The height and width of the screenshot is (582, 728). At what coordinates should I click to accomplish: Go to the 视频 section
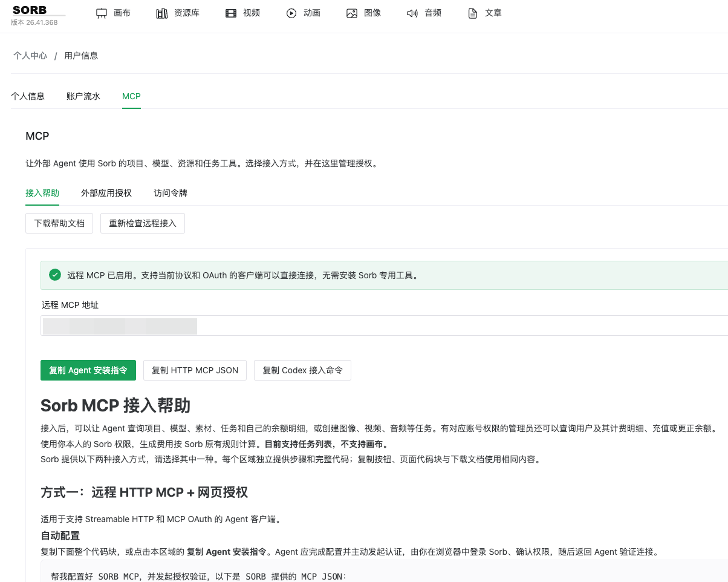click(243, 13)
